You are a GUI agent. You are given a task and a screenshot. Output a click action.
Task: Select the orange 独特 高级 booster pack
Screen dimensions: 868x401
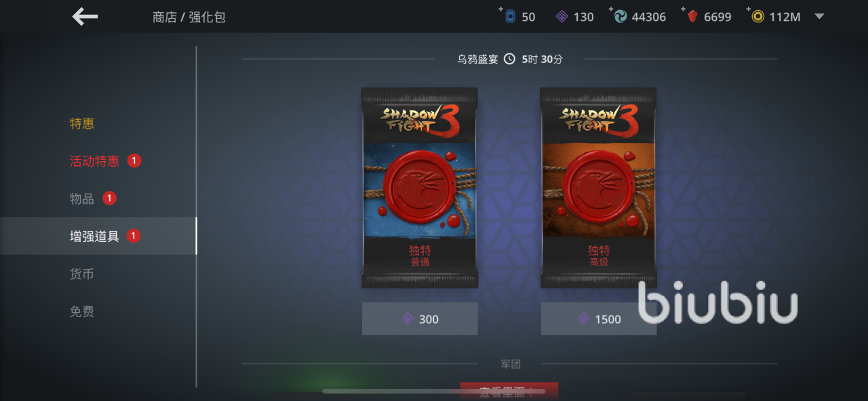[599, 188]
